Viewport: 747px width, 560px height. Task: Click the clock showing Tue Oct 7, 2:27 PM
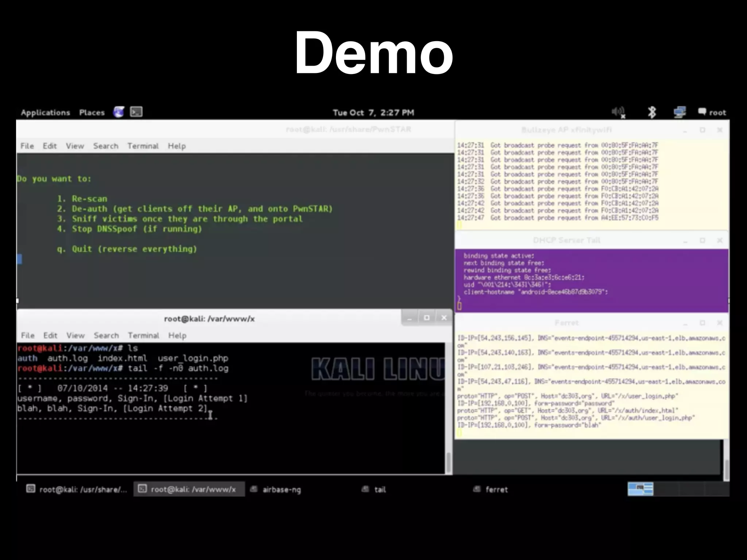[x=373, y=113]
